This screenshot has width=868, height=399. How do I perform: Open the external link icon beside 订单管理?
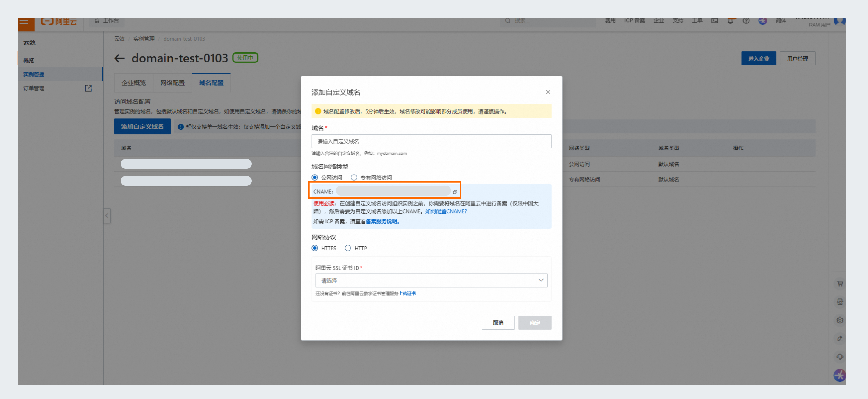(x=88, y=88)
